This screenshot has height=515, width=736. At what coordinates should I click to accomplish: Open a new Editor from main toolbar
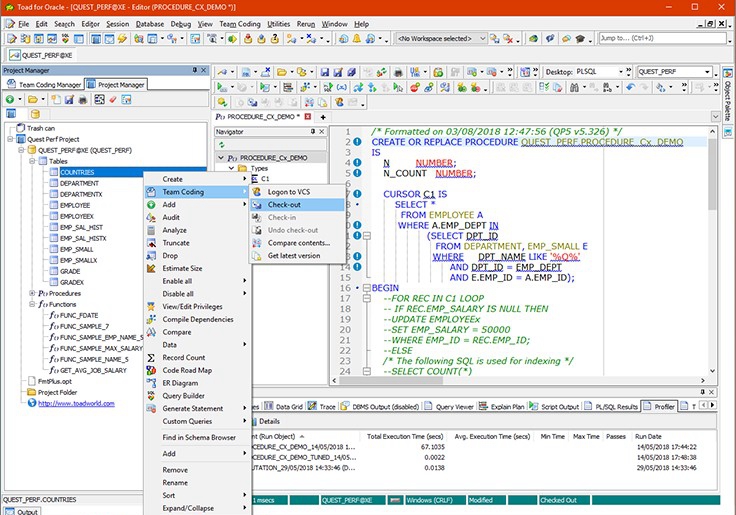click(11, 38)
